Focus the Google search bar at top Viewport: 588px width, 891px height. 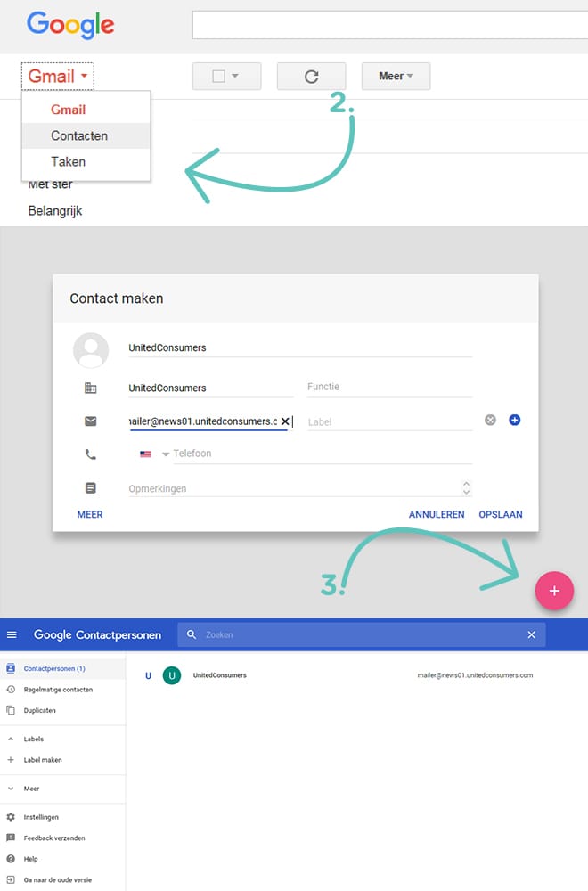click(x=389, y=24)
